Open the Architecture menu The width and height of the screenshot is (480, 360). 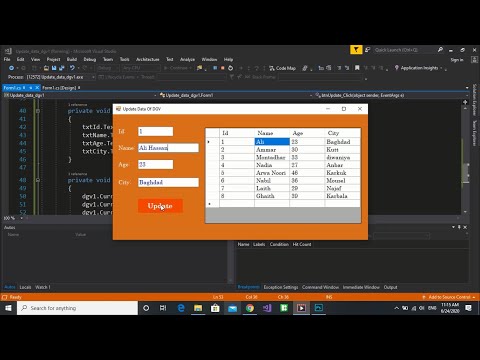click(148, 59)
